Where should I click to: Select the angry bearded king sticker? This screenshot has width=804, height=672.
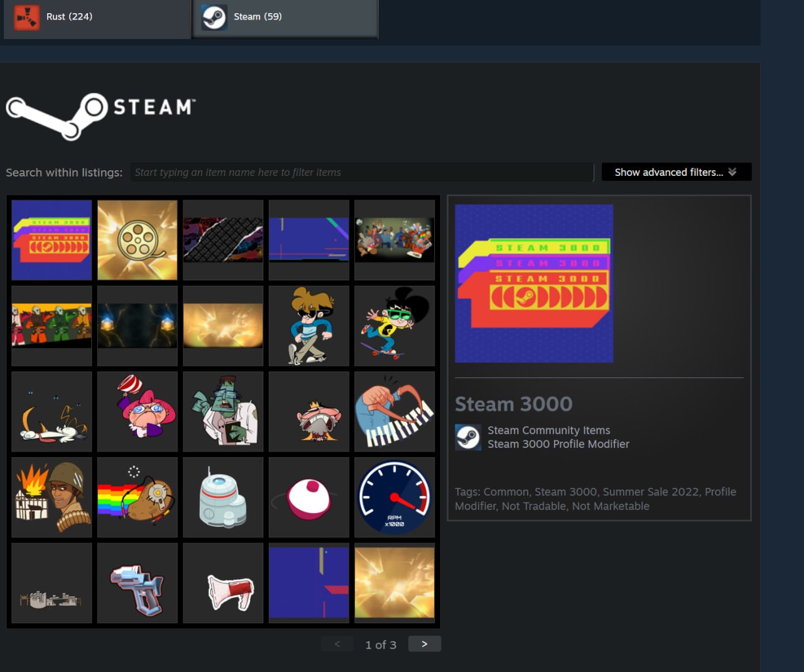309,411
